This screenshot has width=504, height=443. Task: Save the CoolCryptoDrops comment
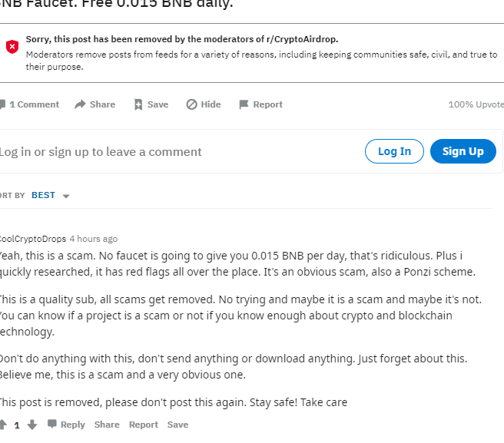tap(177, 425)
